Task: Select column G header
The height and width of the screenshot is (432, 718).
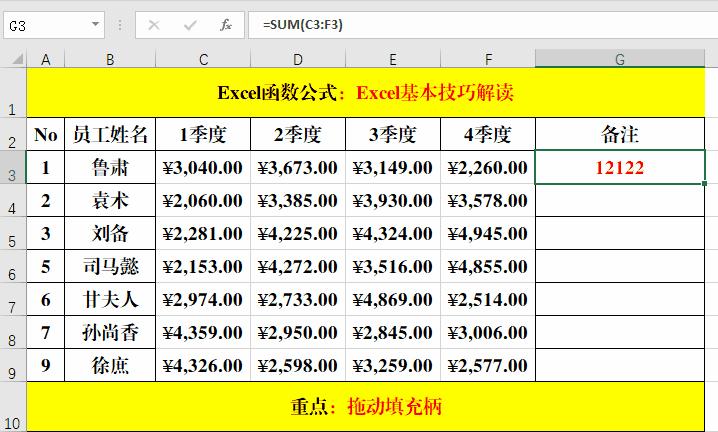Action: (x=620, y=59)
